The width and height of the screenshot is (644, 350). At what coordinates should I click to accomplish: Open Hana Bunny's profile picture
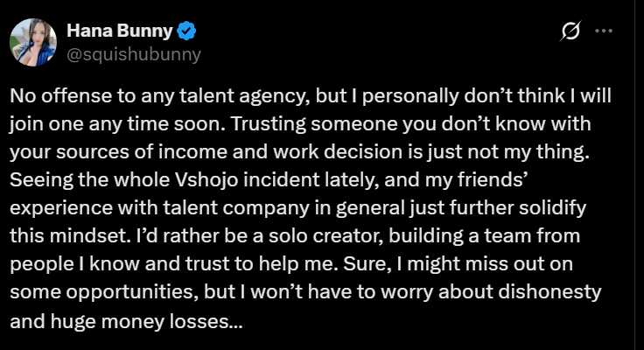click(x=33, y=42)
